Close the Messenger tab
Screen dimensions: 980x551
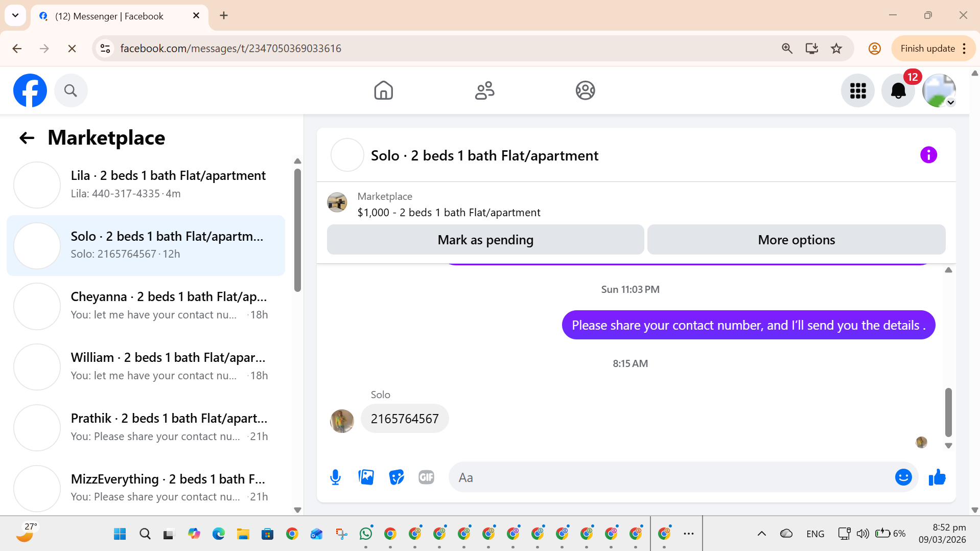pyautogui.click(x=196, y=16)
